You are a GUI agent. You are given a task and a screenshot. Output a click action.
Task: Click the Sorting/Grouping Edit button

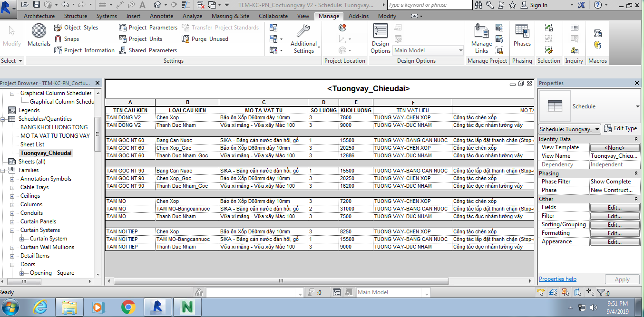pyautogui.click(x=615, y=224)
